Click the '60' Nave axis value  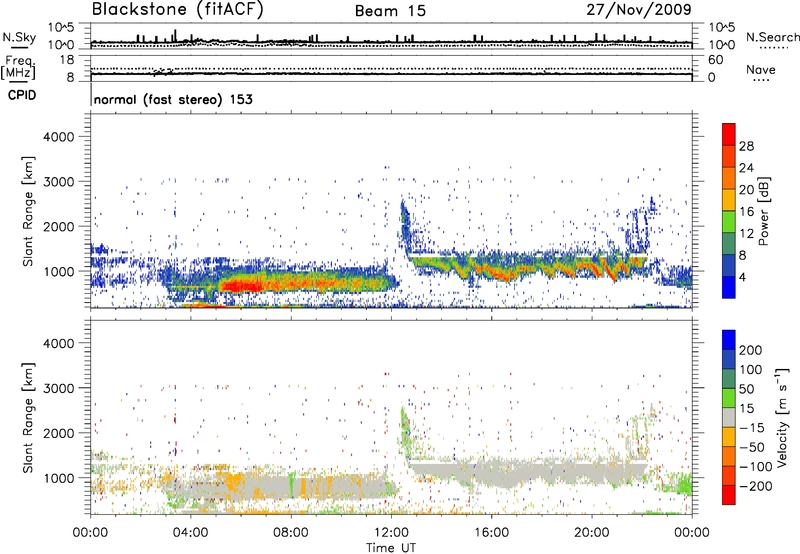(x=715, y=60)
